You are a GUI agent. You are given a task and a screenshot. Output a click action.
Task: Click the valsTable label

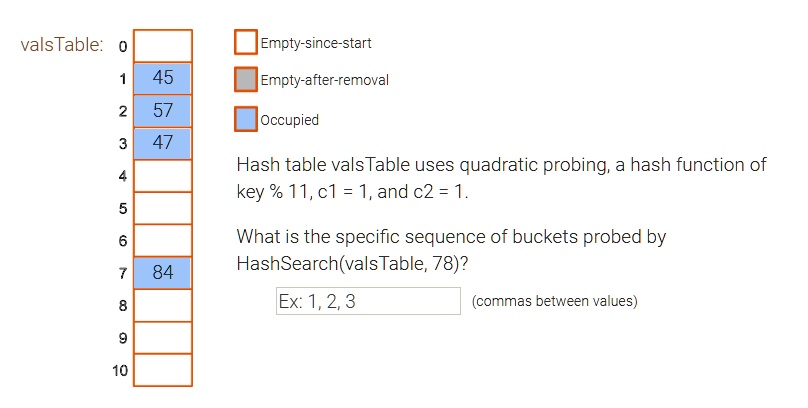(62, 46)
